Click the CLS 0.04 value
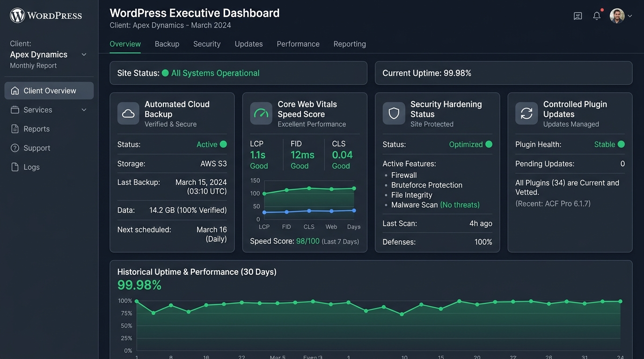This screenshot has height=359, width=644. tap(342, 155)
